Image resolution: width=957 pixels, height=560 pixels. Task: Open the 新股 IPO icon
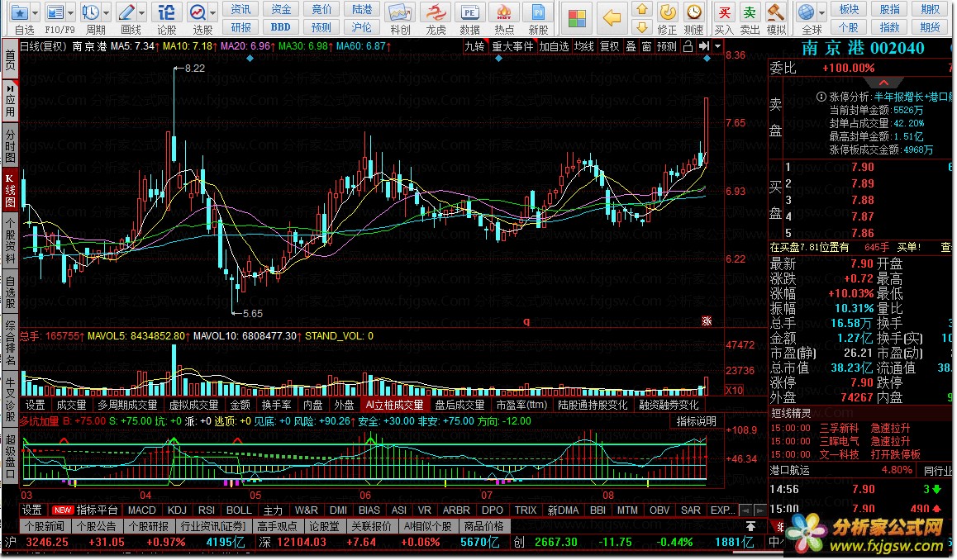pos(538,13)
